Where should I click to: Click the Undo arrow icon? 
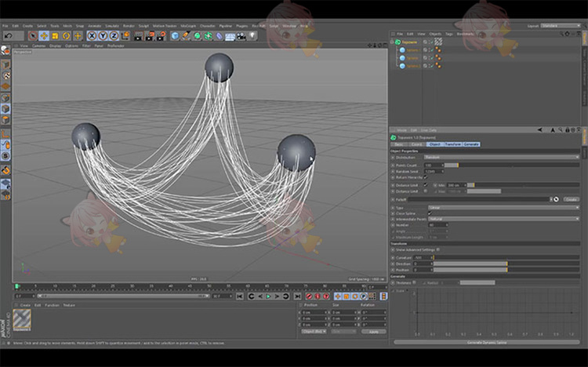pos(9,36)
